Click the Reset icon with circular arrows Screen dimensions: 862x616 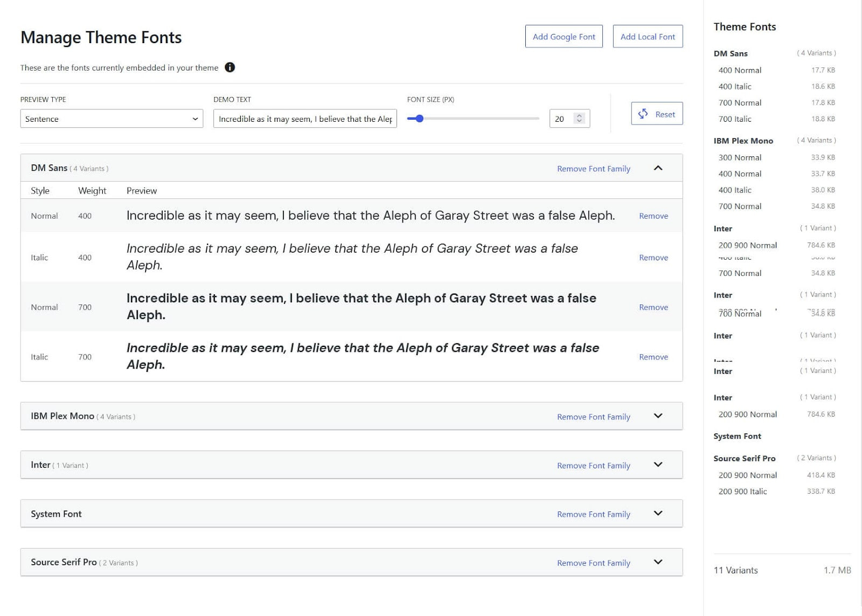point(643,114)
